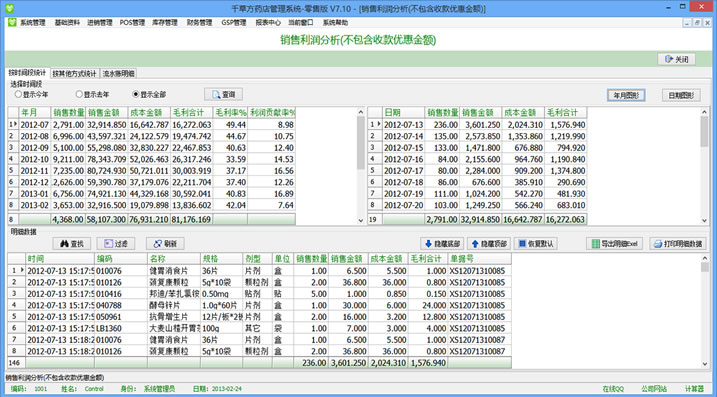Screen dimensions: 717x397
Task: Click the 过滤 filter button
Action: tap(116, 244)
